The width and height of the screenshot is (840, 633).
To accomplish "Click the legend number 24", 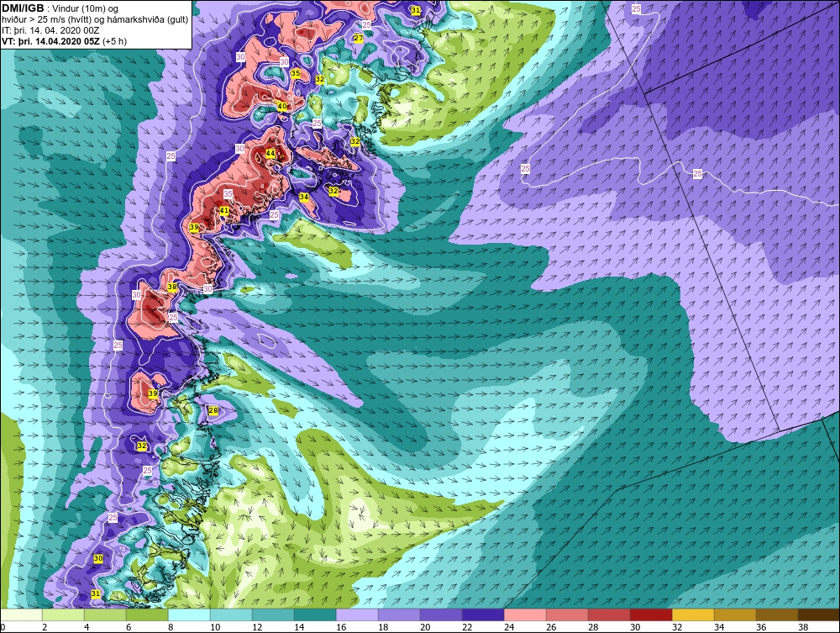I will click(x=509, y=627).
